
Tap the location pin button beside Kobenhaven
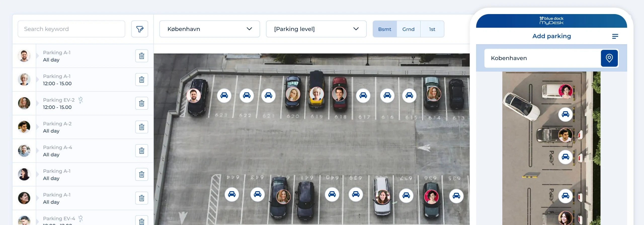609,58
